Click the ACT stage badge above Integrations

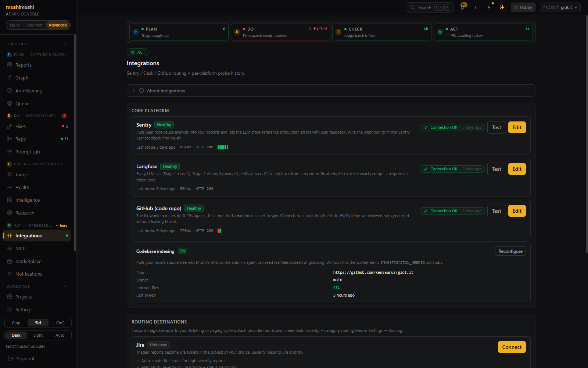click(x=137, y=52)
